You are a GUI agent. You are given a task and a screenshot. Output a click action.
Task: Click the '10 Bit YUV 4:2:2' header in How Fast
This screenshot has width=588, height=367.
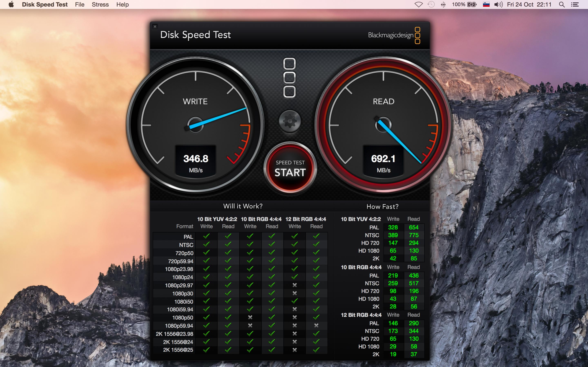coord(361,219)
